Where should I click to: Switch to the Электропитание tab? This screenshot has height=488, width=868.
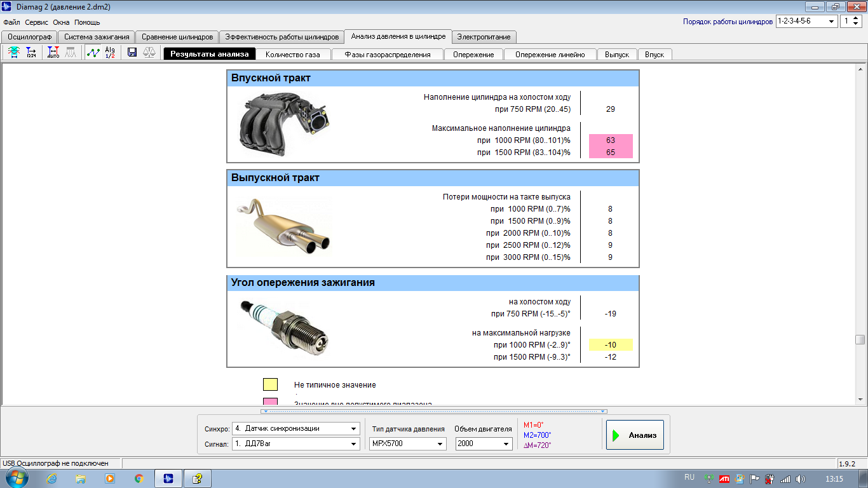coord(484,37)
